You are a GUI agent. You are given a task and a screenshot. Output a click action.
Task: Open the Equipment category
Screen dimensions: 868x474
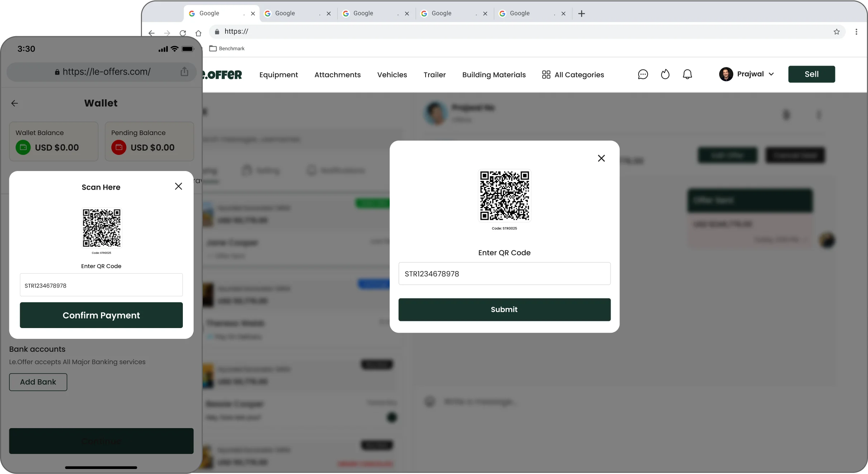click(x=279, y=75)
